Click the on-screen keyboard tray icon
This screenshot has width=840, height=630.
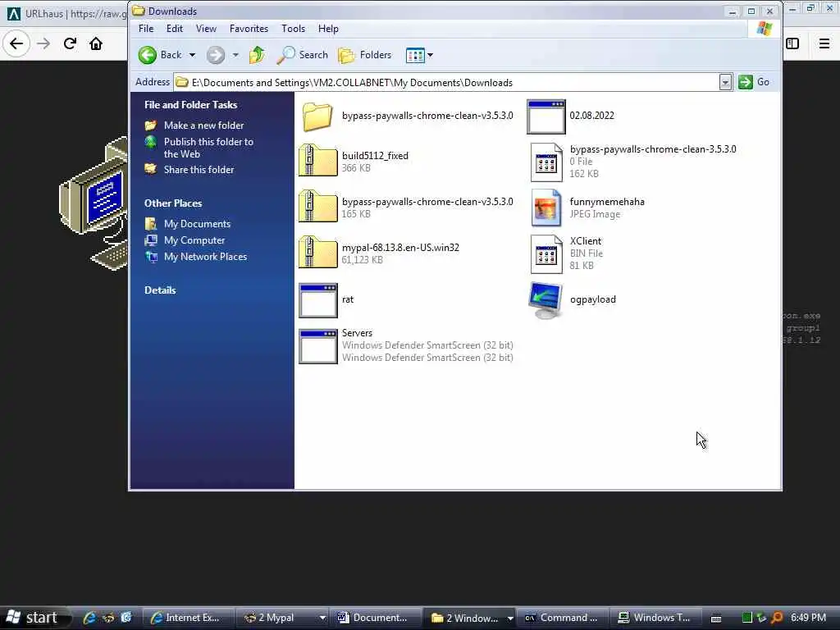click(x=716, y=619)
